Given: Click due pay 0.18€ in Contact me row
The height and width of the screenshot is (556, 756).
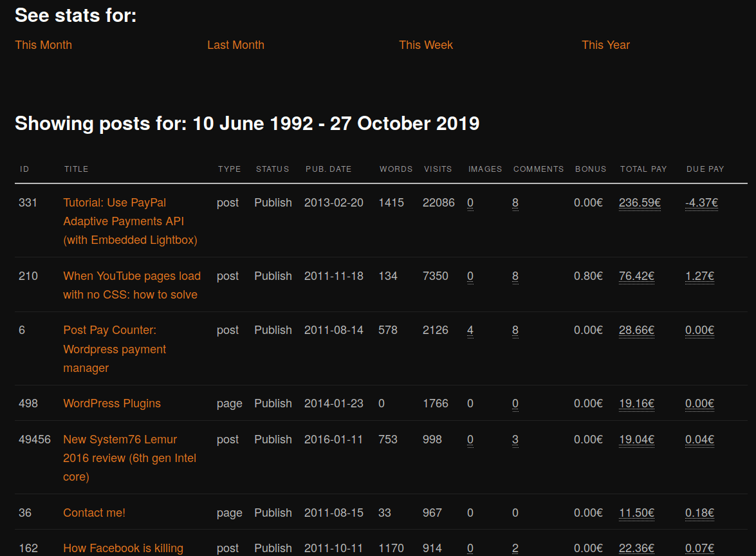Looking at the screenshot, I should click(699, 513).
